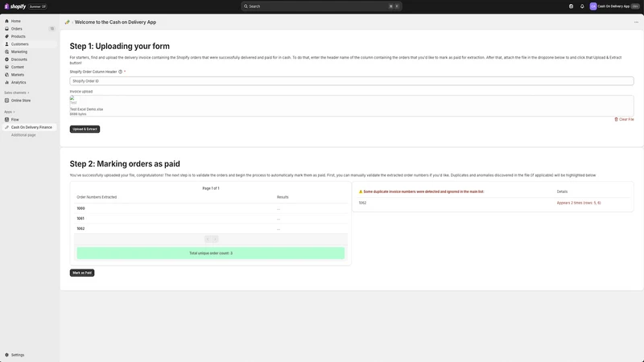Click the Shopify Order Column Header field

click(352, 81)
